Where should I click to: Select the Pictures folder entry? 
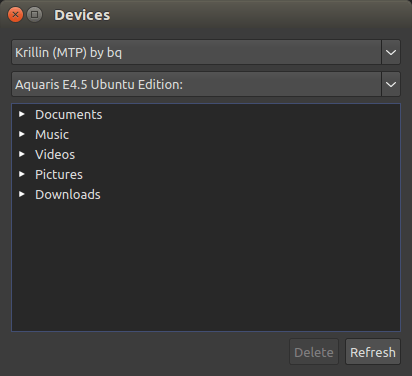tap(59, 175)
